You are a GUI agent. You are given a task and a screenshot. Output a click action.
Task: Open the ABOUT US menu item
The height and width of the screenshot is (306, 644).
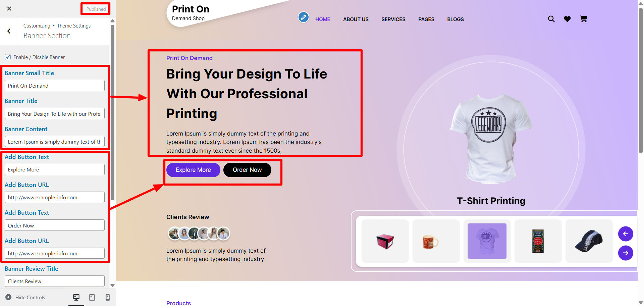(x=356, y=19)
